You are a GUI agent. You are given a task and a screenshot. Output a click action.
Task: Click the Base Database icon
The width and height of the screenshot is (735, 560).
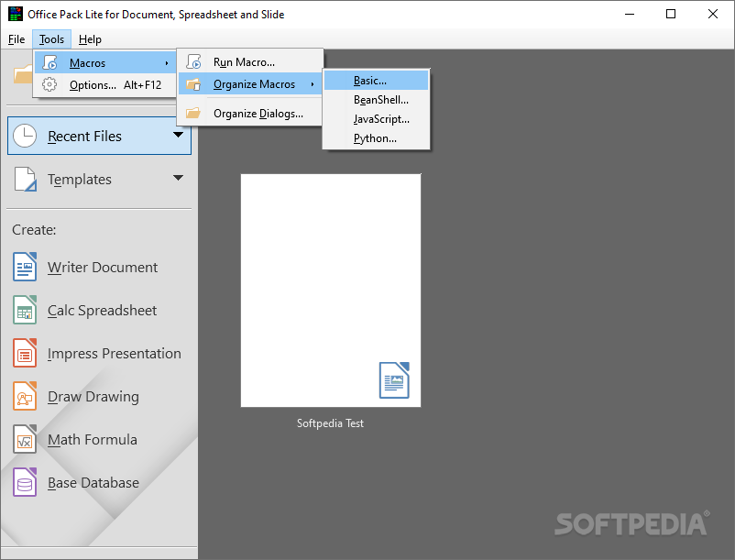(x=25, y=482)
